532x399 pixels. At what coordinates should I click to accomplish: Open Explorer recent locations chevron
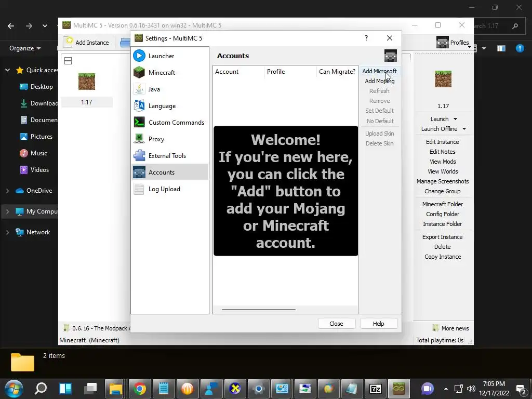pos(45,26)
